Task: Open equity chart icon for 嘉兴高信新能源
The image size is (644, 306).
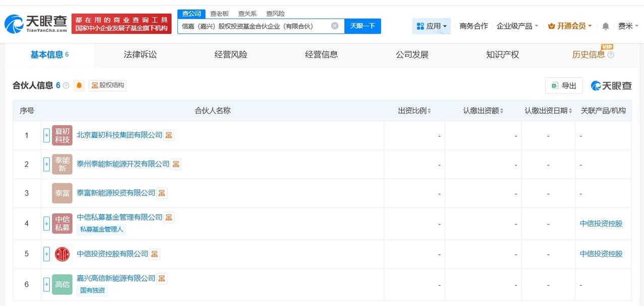Action: [x=162, y=278]
